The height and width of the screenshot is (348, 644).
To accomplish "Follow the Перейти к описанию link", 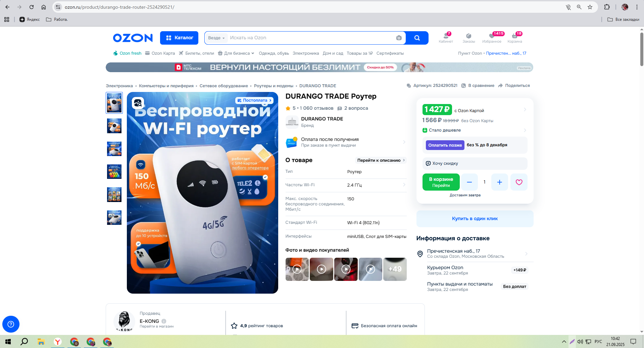I will [381, 160].
